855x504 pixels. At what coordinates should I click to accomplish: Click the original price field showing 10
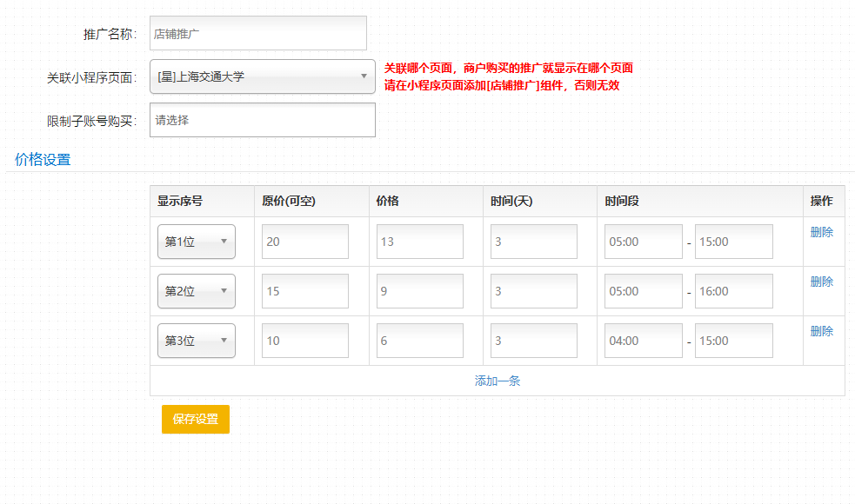coord(304,341)
